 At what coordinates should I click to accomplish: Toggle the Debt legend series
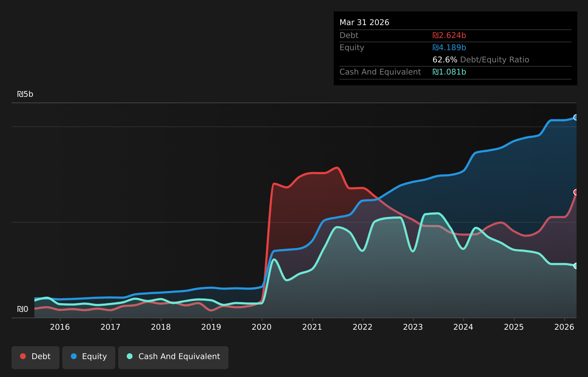[35, 357]
